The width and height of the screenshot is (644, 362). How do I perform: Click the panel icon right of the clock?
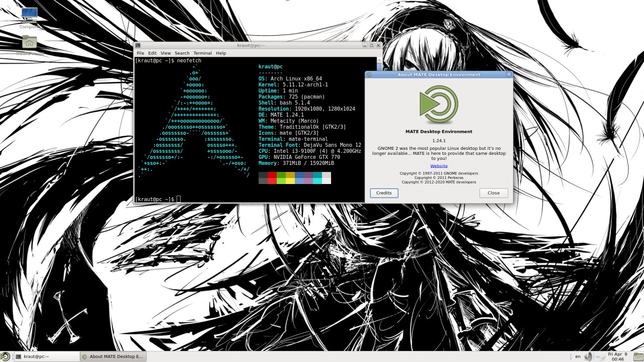tap(637, 356)
